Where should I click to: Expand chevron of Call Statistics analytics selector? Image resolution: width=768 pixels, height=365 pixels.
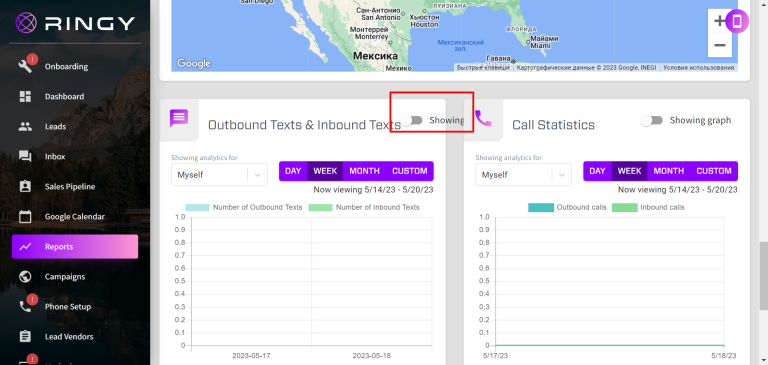tap(562, 175)
